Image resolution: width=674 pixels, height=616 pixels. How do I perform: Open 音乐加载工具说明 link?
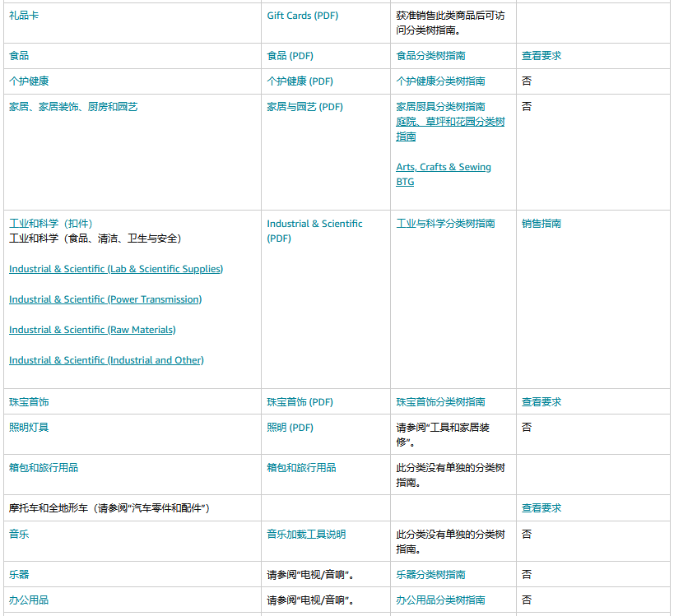click(x=306, y=535)
